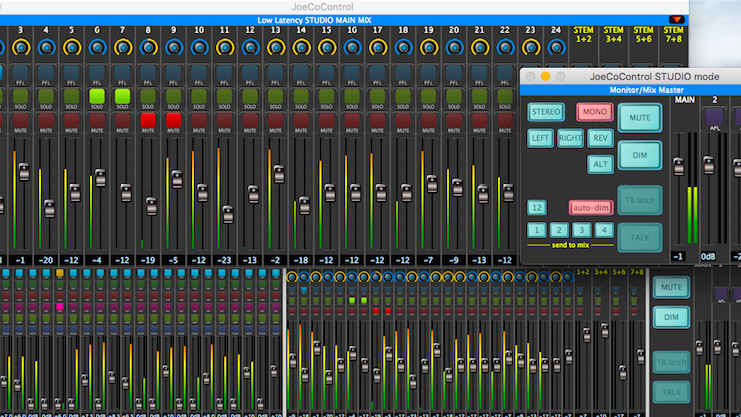The width and height of the screenshot is (741, 417).
Task: Open the orange dropdown arrow at top right
Action: click(677, 19)
